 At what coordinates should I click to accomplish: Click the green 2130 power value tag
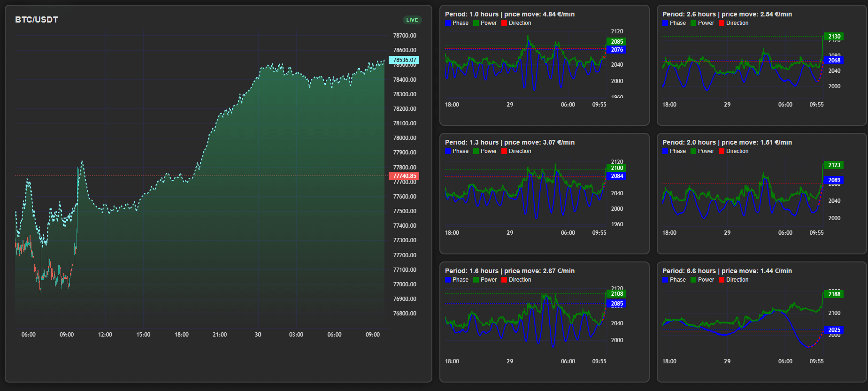point(834,37)
